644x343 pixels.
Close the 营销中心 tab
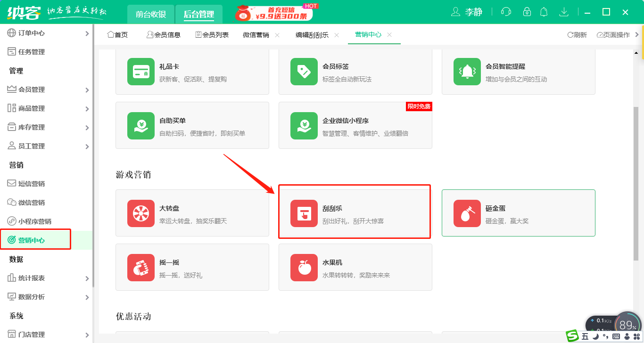(x=389, y=35)
